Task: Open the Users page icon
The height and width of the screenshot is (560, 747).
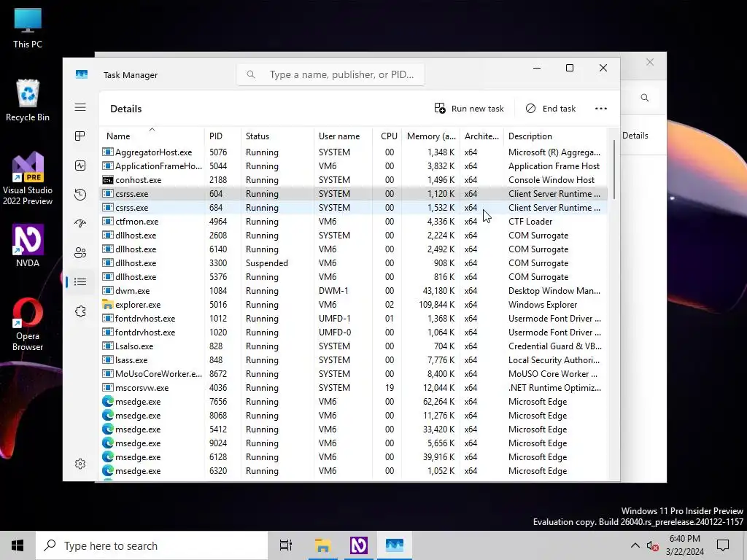Action: click(80, 253)
